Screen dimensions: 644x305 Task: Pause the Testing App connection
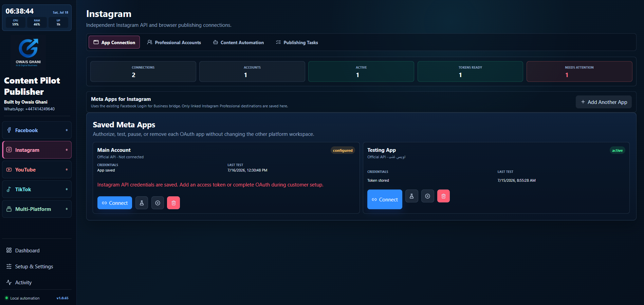click(428, 196)
